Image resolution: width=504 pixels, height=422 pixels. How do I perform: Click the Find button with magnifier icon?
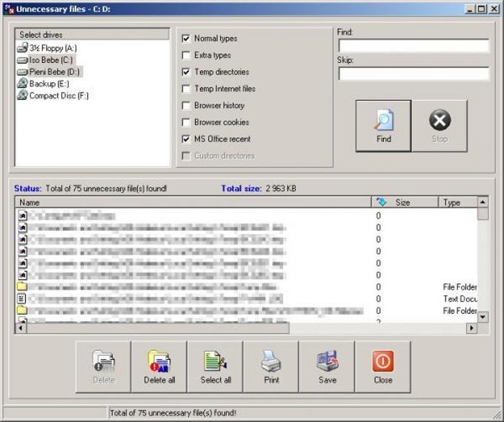[383, 126]
